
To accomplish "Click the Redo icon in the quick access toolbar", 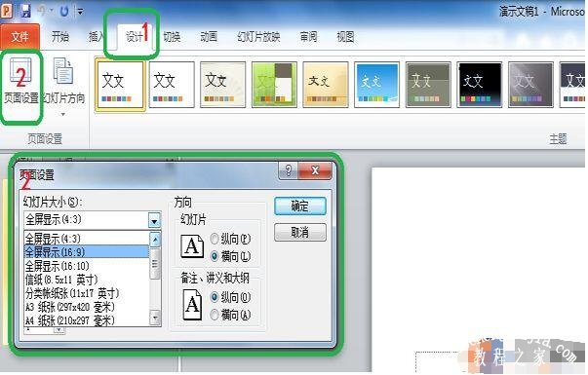I will pyautogui.click(x=64, y=11).
